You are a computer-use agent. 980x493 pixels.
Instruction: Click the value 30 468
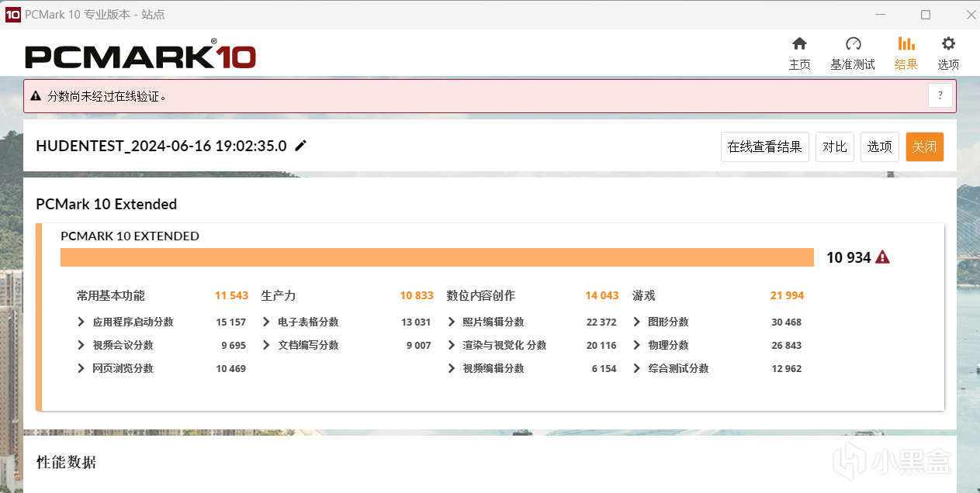787,322
